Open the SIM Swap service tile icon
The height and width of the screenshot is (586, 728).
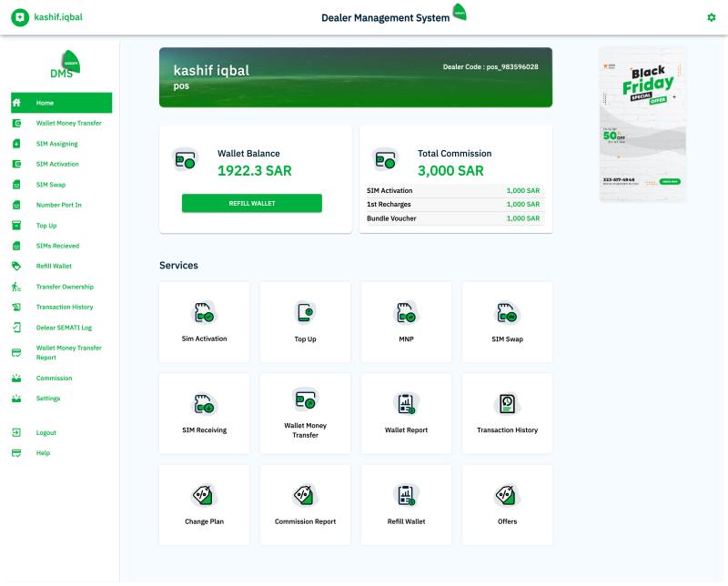pos(507,313)
